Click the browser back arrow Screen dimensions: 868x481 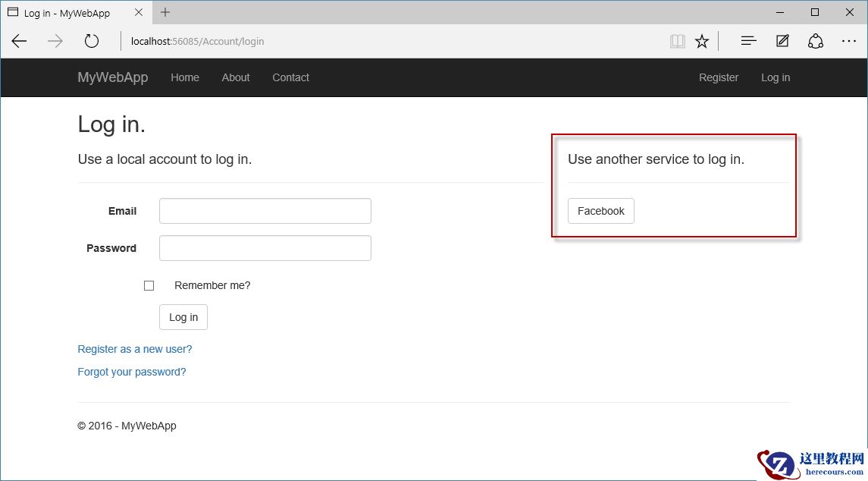pos(19,41)
